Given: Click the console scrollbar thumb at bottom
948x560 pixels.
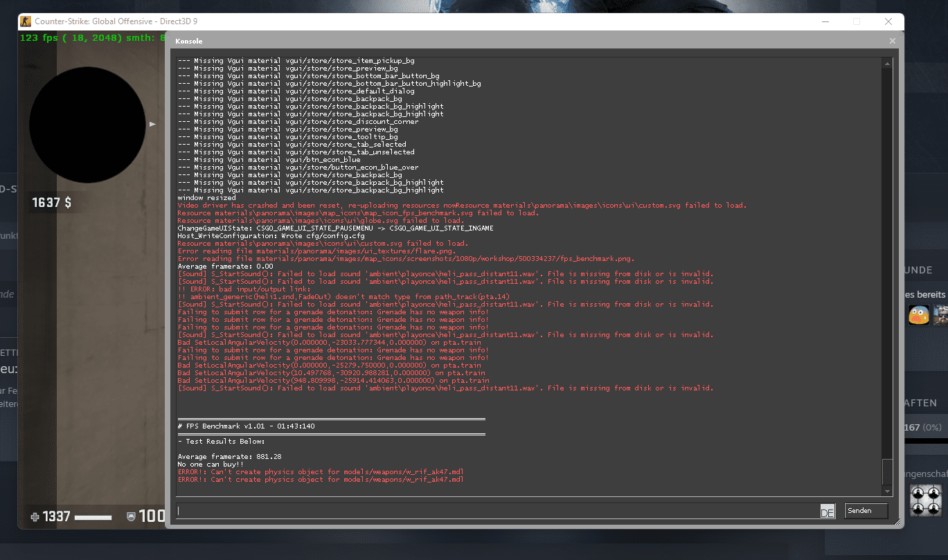Looking at the screenshot, I should [x=887, y=472].
